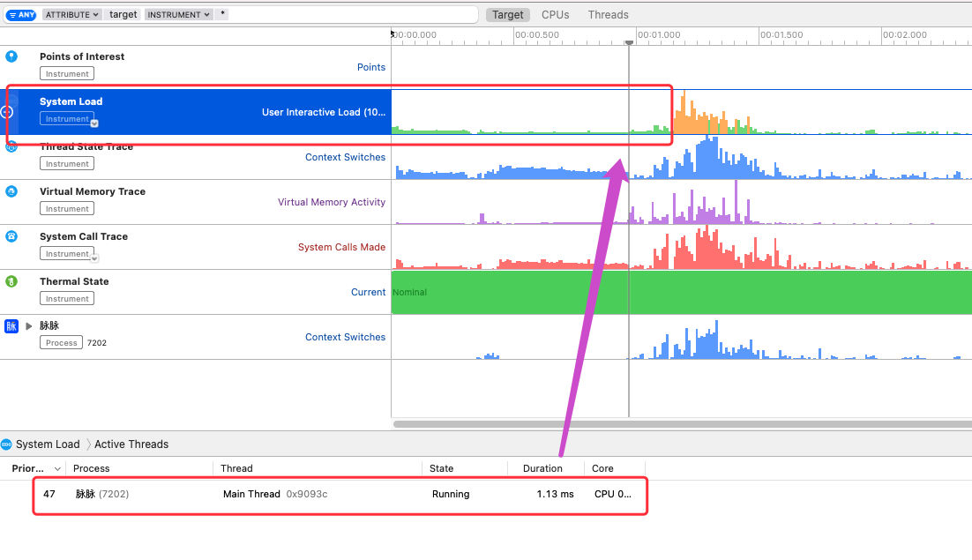972x560 pixels.
Task: Click the System Load breadcrumb
Action: pos(48,444)
